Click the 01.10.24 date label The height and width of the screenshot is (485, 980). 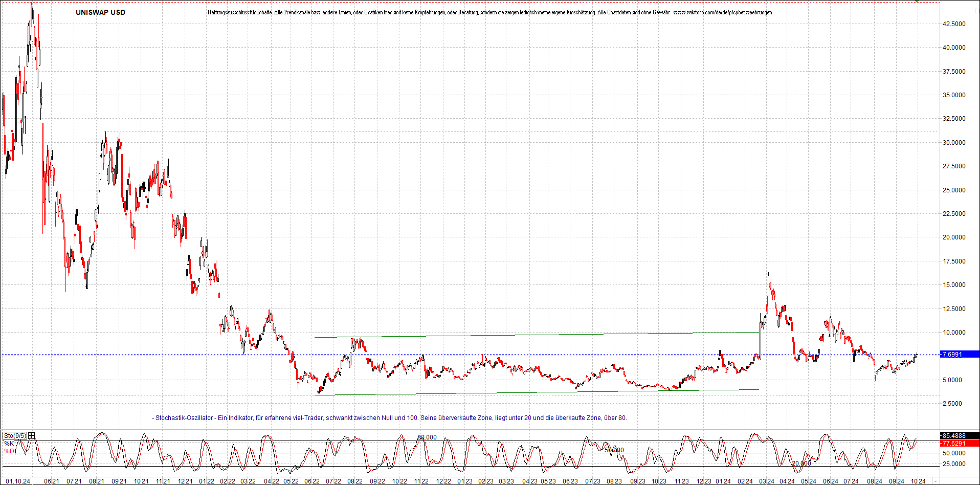(x=18, y=481)
